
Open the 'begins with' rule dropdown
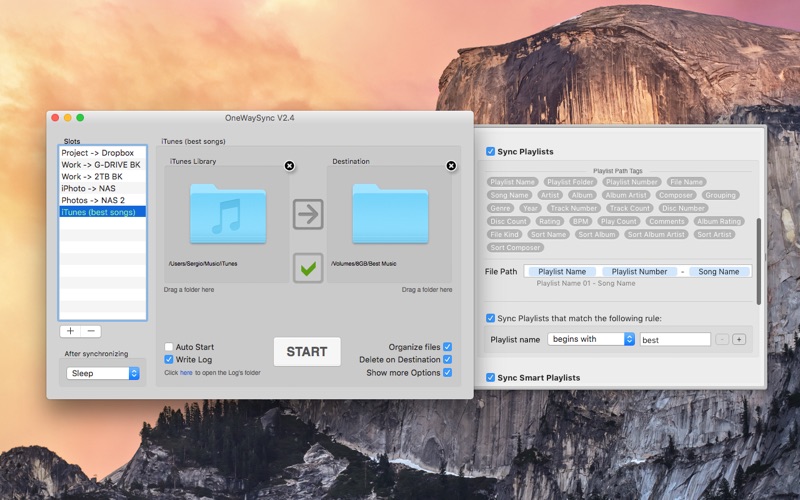click(591, 339)
